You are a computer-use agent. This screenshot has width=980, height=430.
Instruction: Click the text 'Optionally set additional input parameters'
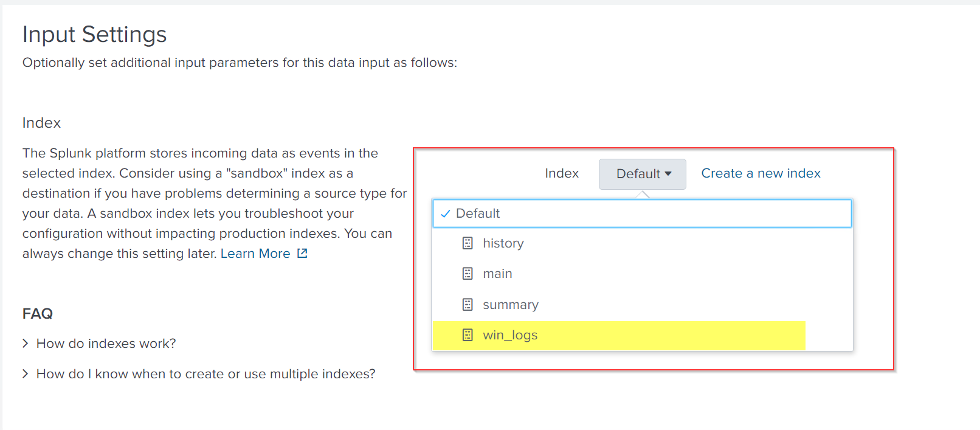coord(151,63)
